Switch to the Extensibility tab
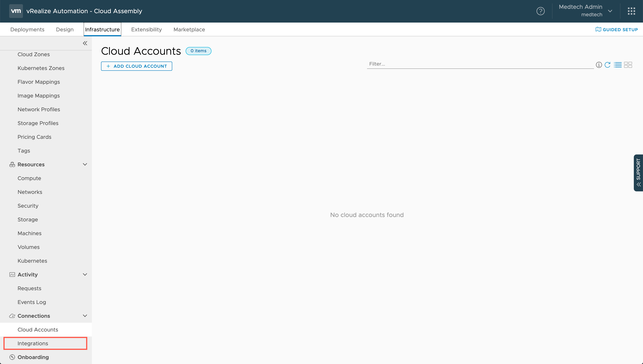Viewport: 643px width, 364px height. (x=146, y=29)
